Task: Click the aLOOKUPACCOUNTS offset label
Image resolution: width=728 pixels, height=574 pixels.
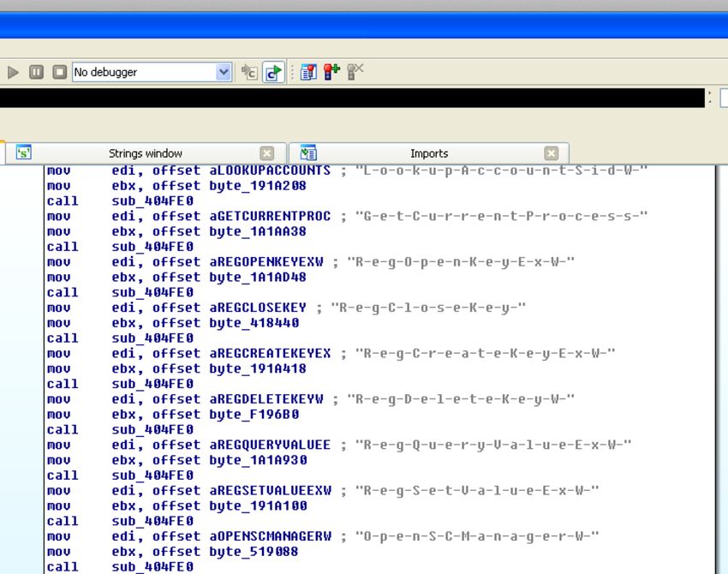Action: 270,170
